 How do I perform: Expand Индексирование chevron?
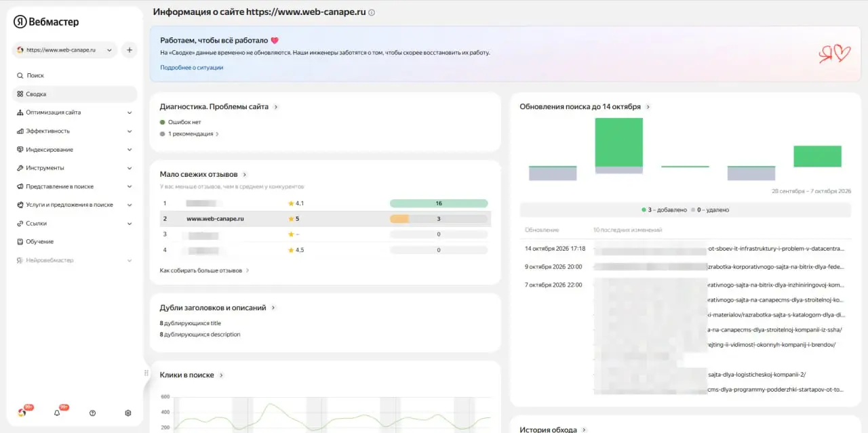pyautogui.click(x=129, y=149)
